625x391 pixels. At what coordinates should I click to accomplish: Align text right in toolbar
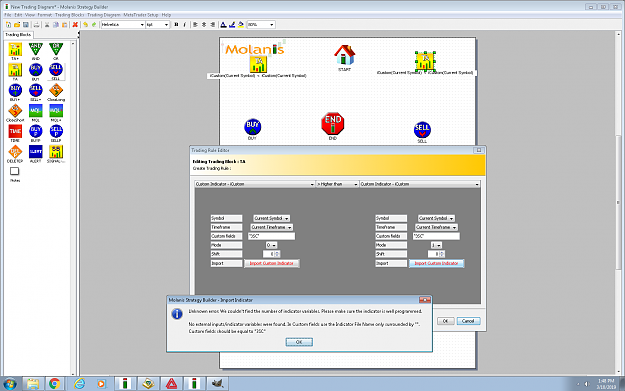click(212, 25)
